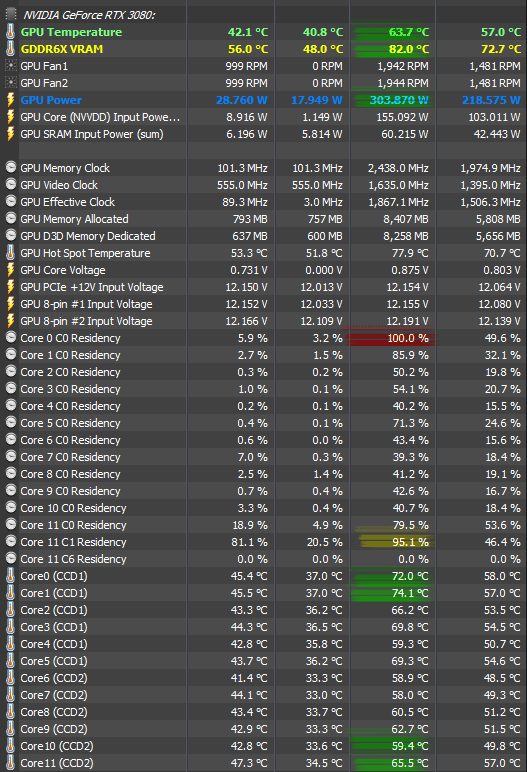Click the icon beside GPU D3D Memory Dedicated

10,235
